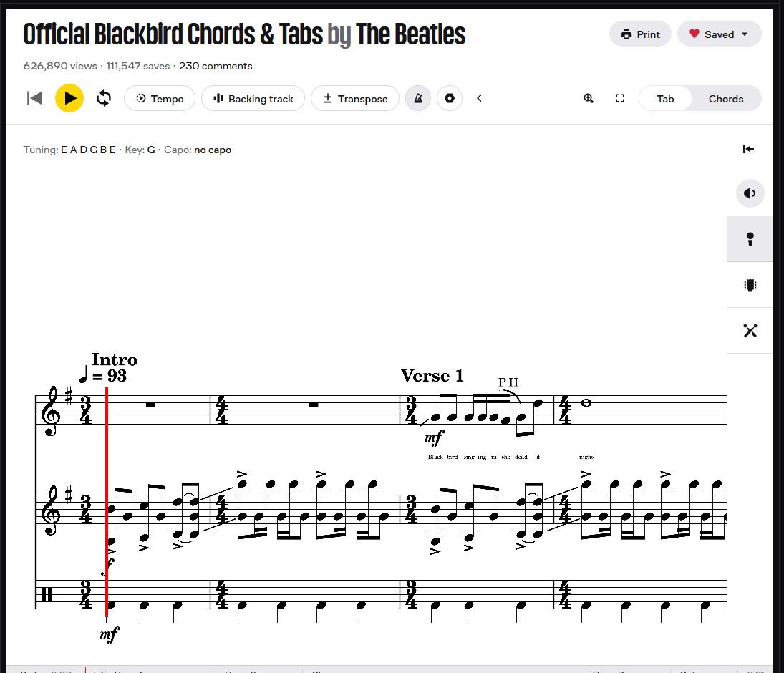
Task: Click the '111,547 saves' text
Action: pos(138,66)
